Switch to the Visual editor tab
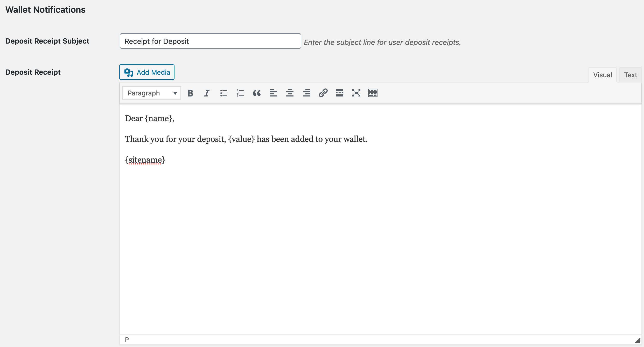Image resolution: width=644 pixels, height=347 pixels. tap(603, 75)
